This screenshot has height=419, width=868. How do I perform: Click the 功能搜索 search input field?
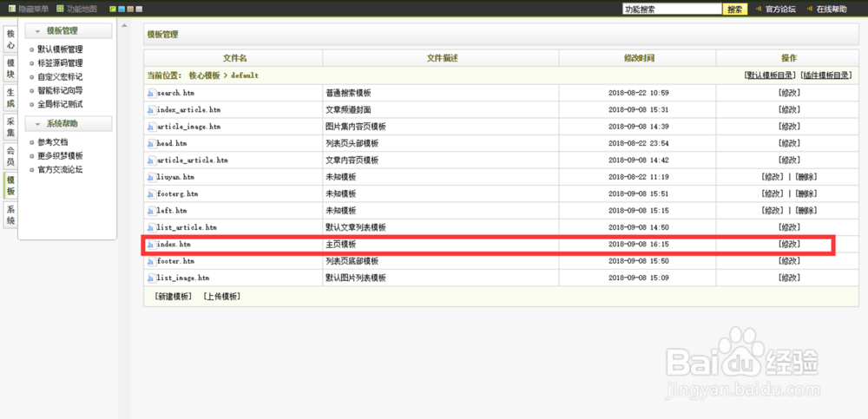click(x=672, y=9)
